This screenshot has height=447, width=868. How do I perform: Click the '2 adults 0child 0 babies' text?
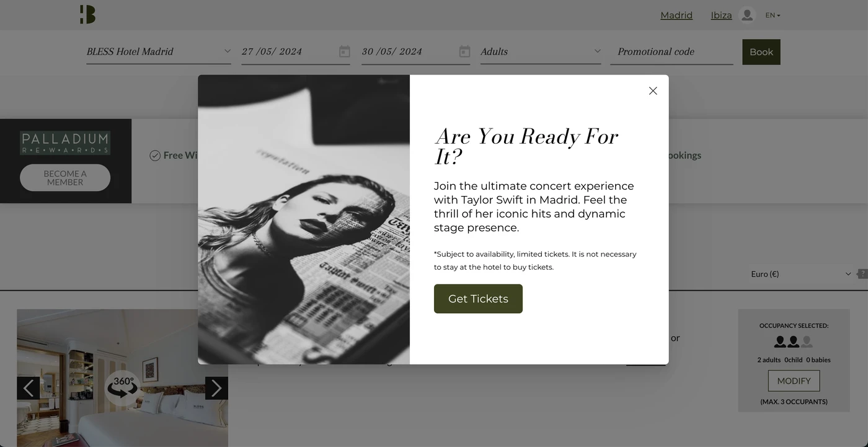coord(794,360)
